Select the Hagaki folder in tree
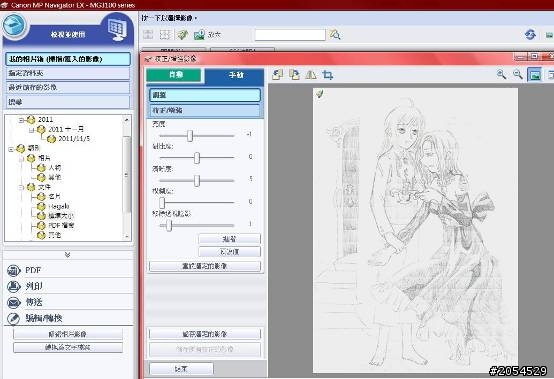This screenshot has height=379, width=554. point(59,206)
